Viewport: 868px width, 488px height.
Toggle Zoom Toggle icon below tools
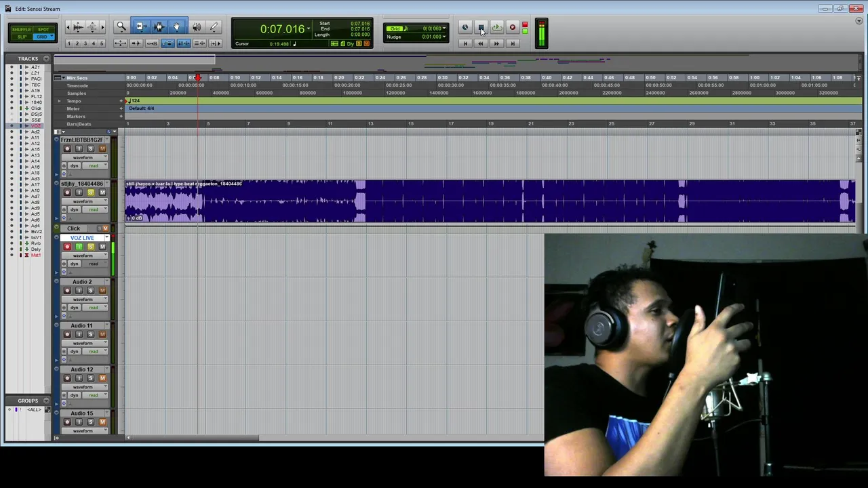coord(120,43)
